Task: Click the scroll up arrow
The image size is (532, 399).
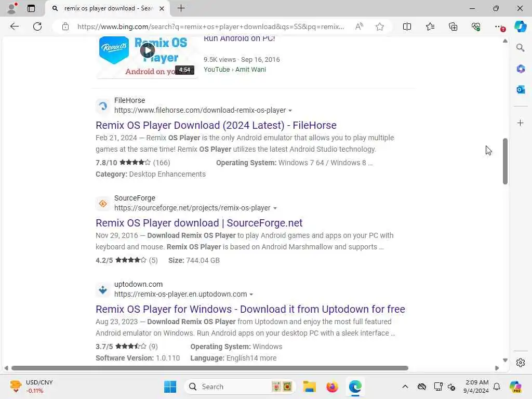Action: click(x=505, y=41)
